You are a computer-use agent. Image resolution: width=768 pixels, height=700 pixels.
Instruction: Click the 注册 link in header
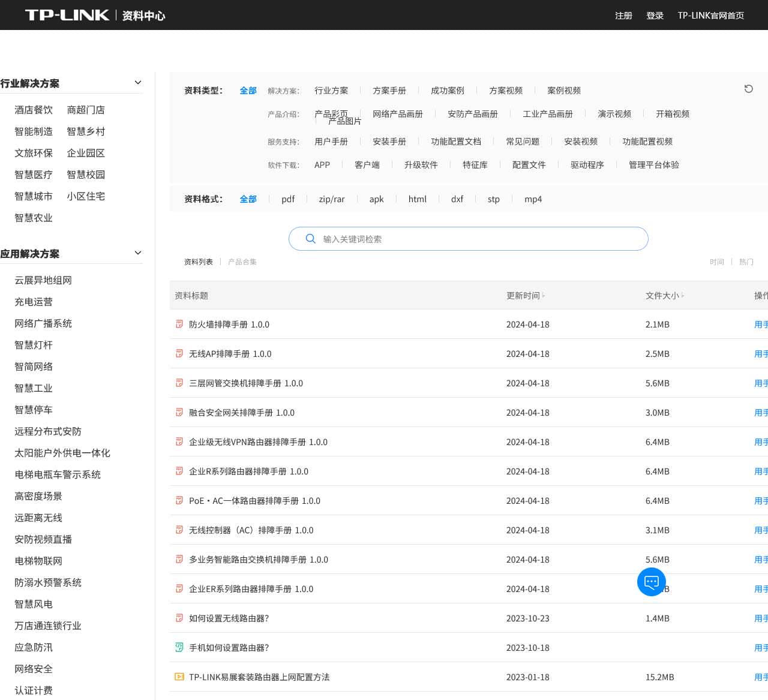(x=624, y=16)
